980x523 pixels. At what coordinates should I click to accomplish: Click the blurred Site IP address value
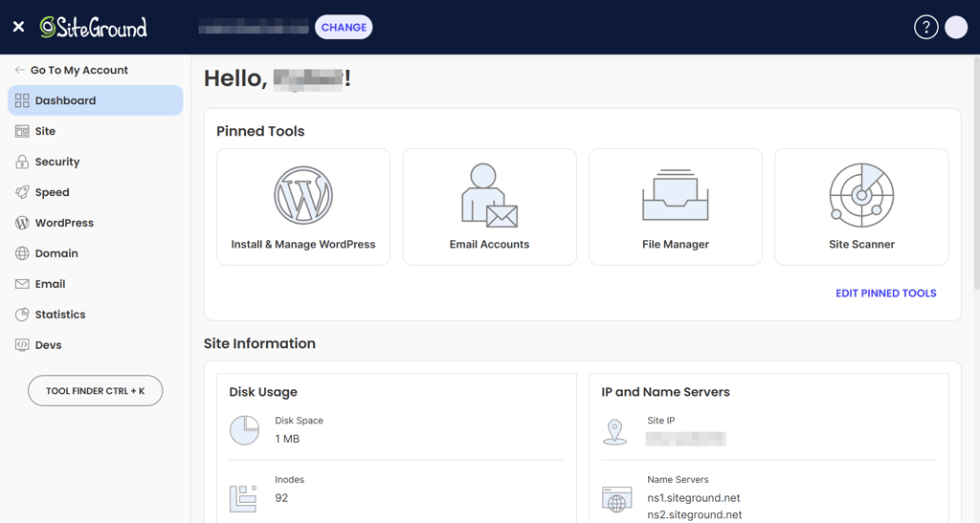(x=686, y=439)
